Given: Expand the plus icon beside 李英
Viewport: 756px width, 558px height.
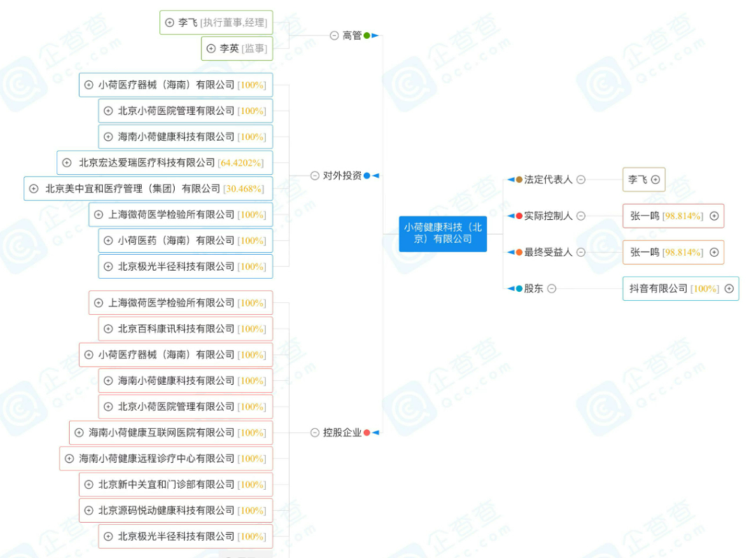Looking at the screenshot, I should pos(211,48).
